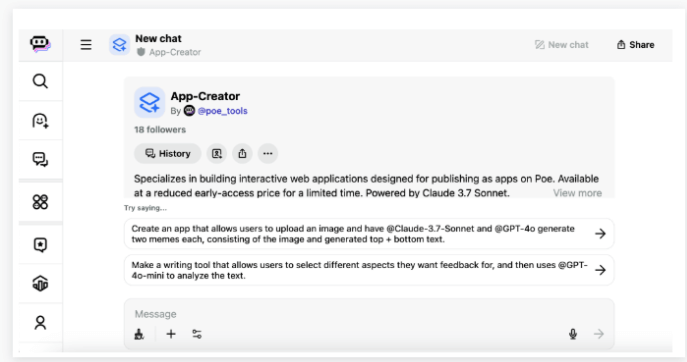
Task: Open the more options ellipsis menu
Action: pyautogui.click(x=268, y=153)
